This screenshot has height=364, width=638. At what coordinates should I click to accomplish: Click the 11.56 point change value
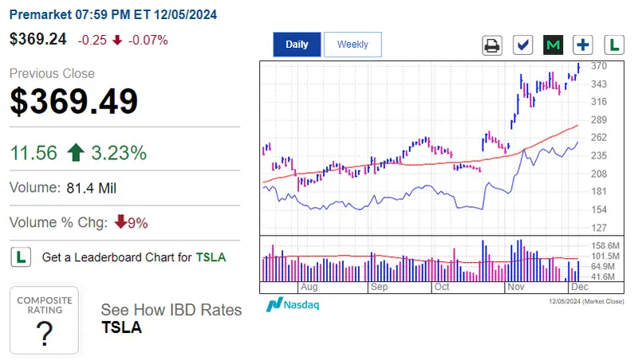tap(33, 153)
